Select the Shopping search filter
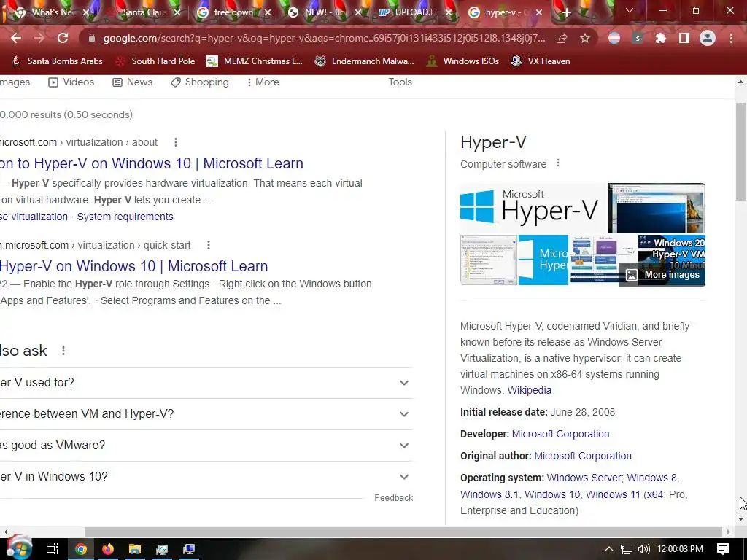 pos(200,82)
